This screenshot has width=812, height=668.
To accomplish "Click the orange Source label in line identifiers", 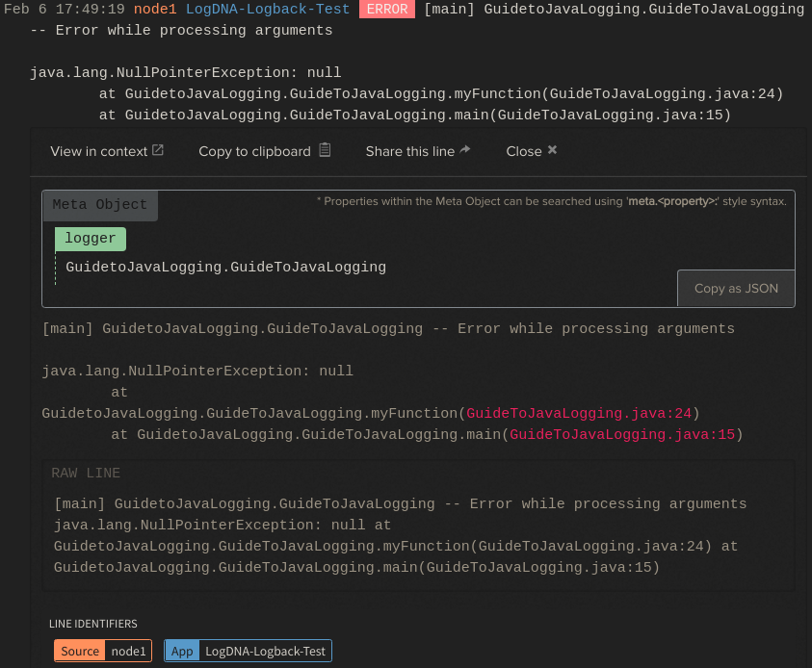I will pyautogui.click(x=80, y=651).
